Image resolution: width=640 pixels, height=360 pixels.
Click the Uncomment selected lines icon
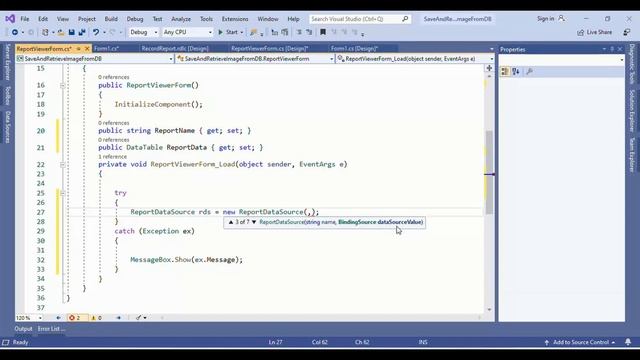click(x=309, y=32)
